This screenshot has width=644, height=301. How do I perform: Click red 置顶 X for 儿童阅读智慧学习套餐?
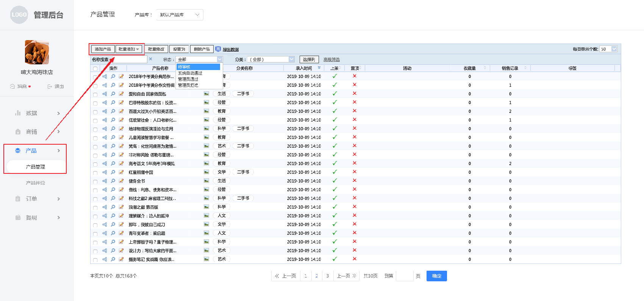[x=355, y=137]
